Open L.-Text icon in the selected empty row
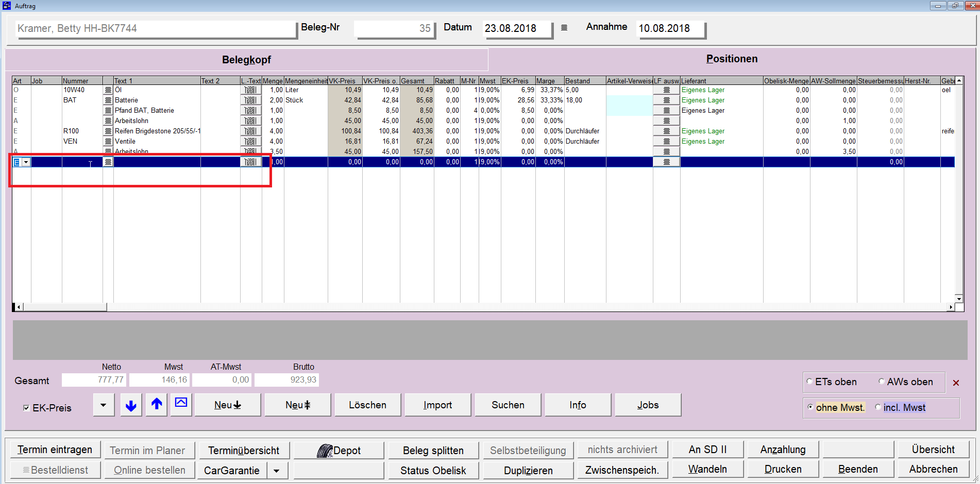This screenshot has height=484, width=980. tap(251, 162)
